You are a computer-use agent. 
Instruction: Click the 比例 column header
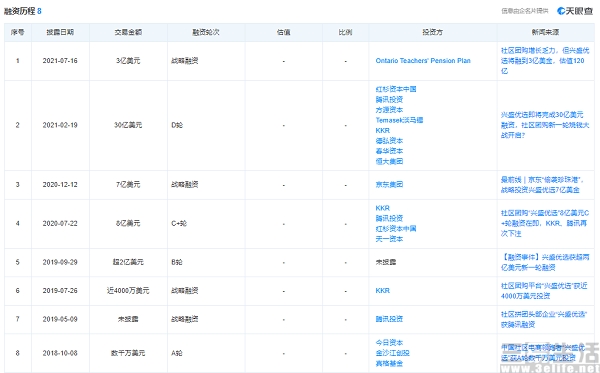345,32
